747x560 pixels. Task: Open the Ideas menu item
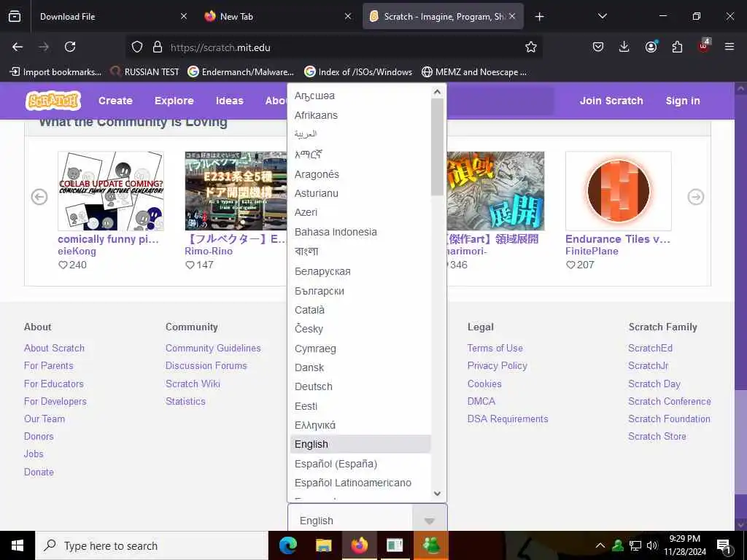(x=229, y=101)
